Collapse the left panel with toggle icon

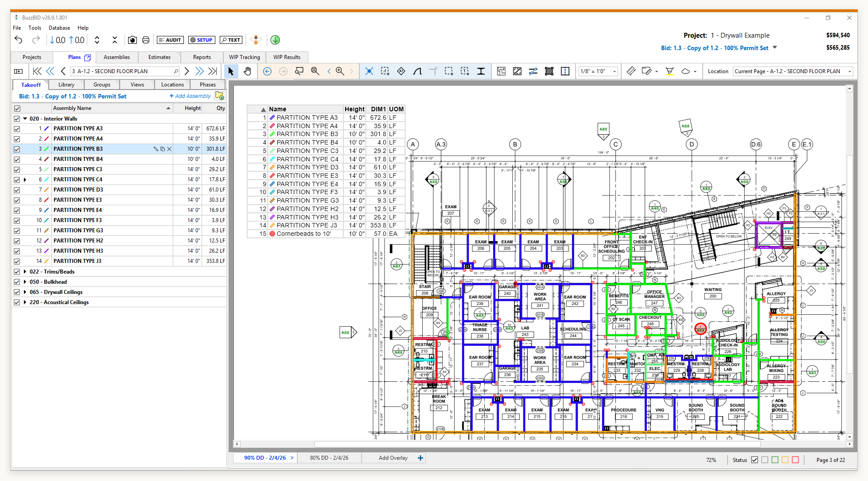(19, 71)
